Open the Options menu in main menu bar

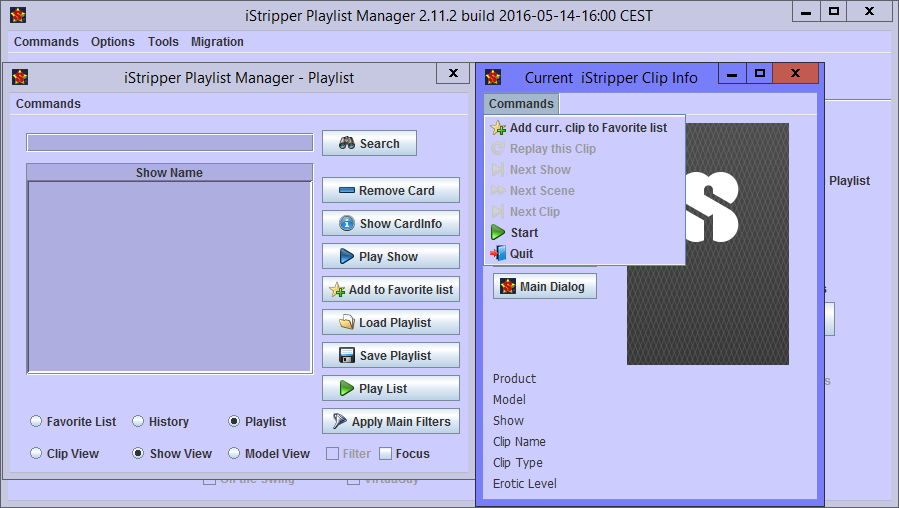point(113,42)
